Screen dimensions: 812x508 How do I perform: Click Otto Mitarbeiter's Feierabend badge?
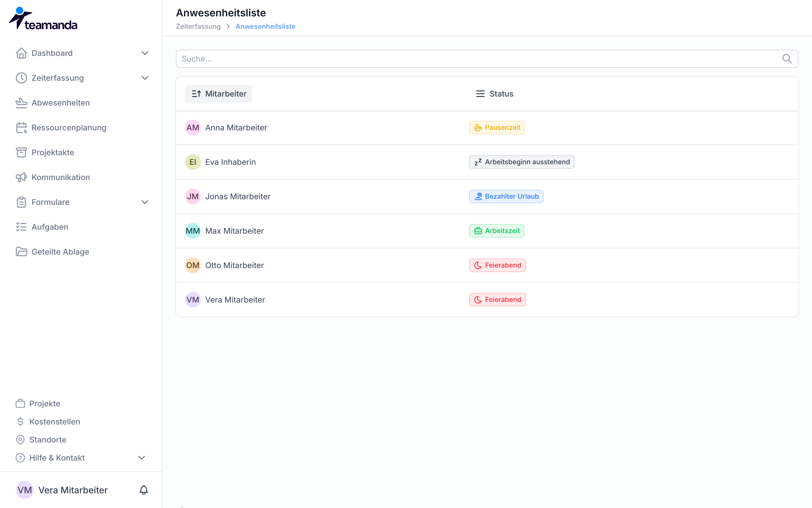pos(498,265)
